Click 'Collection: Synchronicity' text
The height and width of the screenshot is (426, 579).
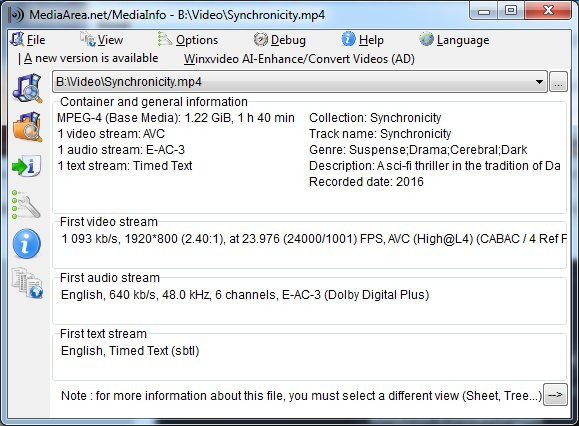click(x=375, y=118)
